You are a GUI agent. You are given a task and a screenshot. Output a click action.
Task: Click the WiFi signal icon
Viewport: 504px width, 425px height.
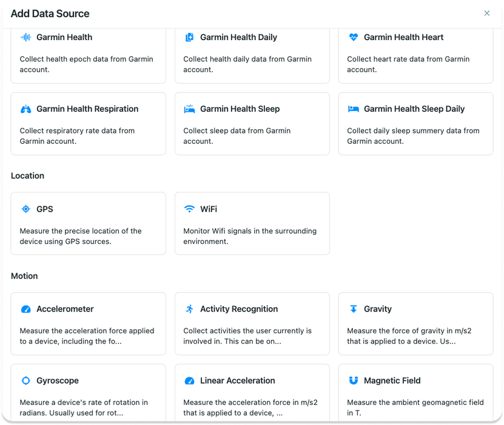tap(189, 209)
